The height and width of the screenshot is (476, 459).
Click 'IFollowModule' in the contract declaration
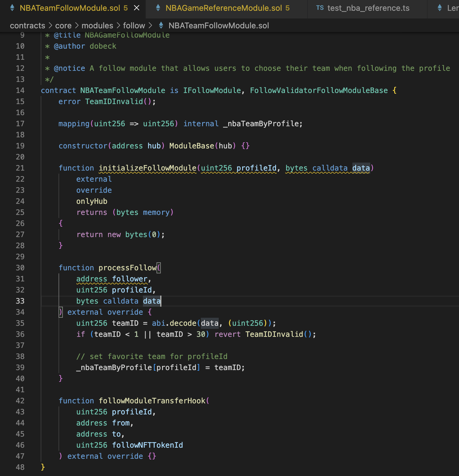point(212,91)
